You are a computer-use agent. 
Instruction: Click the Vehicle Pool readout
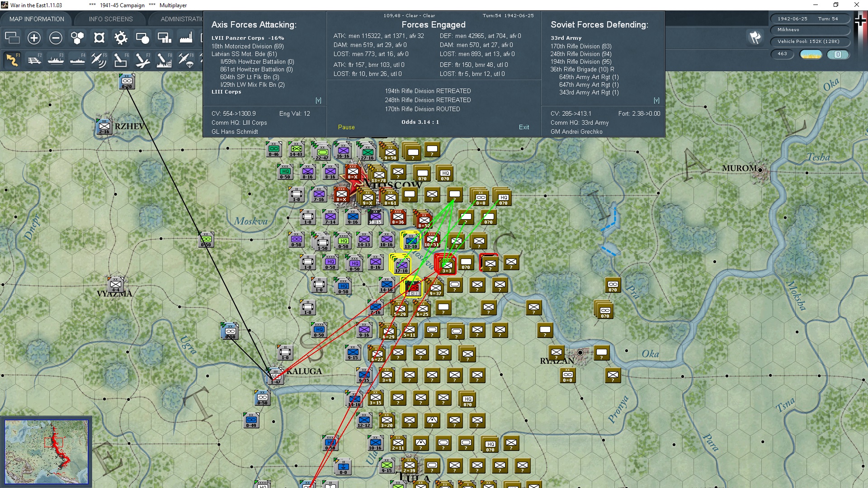[x=810, y=42]
